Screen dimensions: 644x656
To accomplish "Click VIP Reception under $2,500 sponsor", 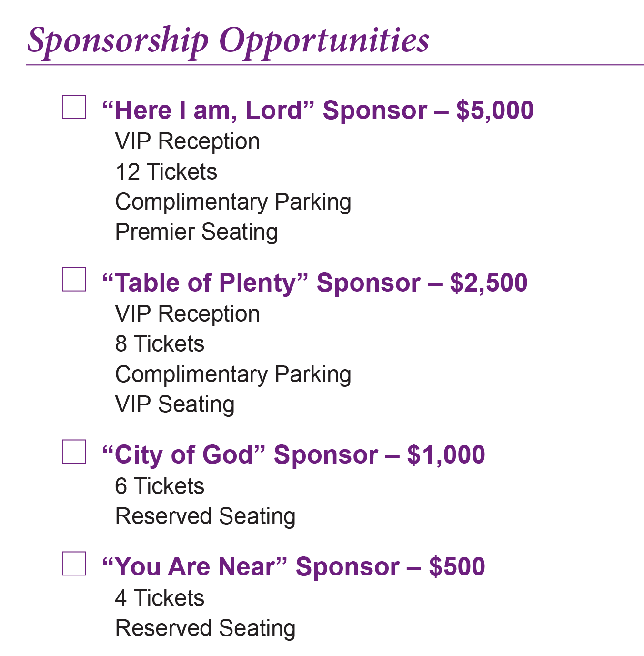I will pyautogui.click(x=188, y=314).
